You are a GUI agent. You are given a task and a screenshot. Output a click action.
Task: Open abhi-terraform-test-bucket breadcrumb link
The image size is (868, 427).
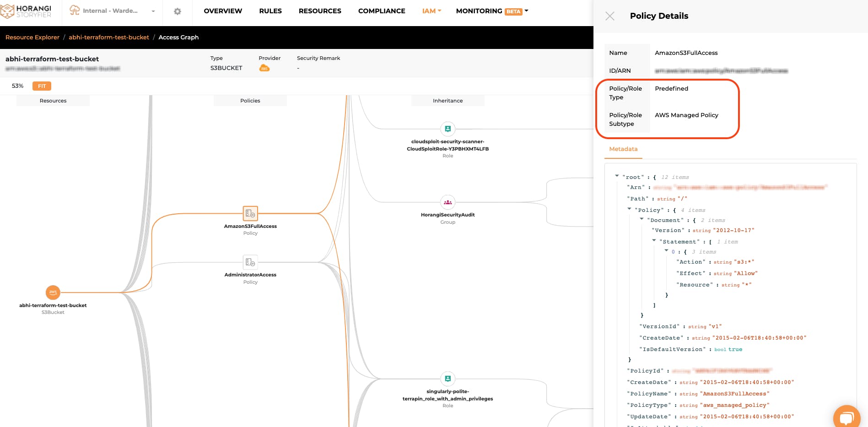click(x=109, y=37)
